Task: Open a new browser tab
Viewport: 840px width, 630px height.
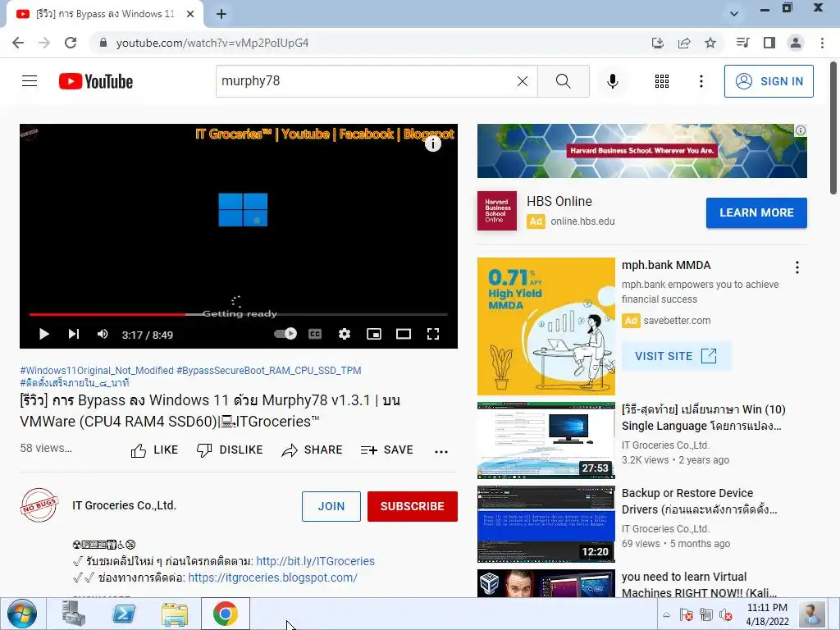Action: (221, 14)
